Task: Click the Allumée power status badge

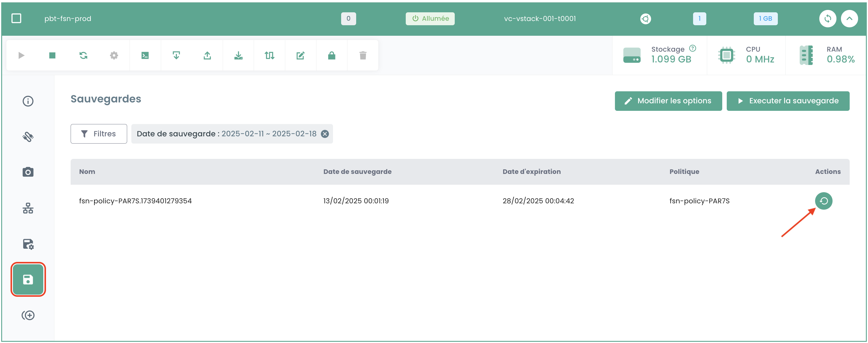Action: 429,19
